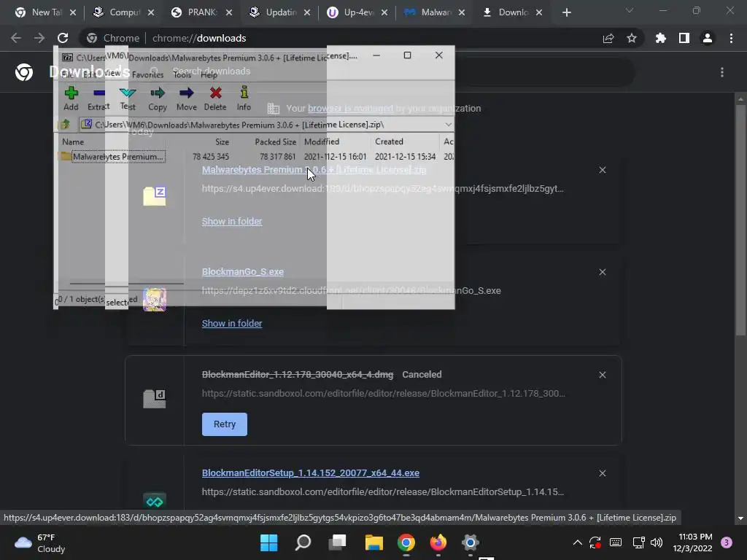This screenshot has width=747, height=560.
Task: Show BlockmanGo_S.exe in folder
Action: click(232, 323)
